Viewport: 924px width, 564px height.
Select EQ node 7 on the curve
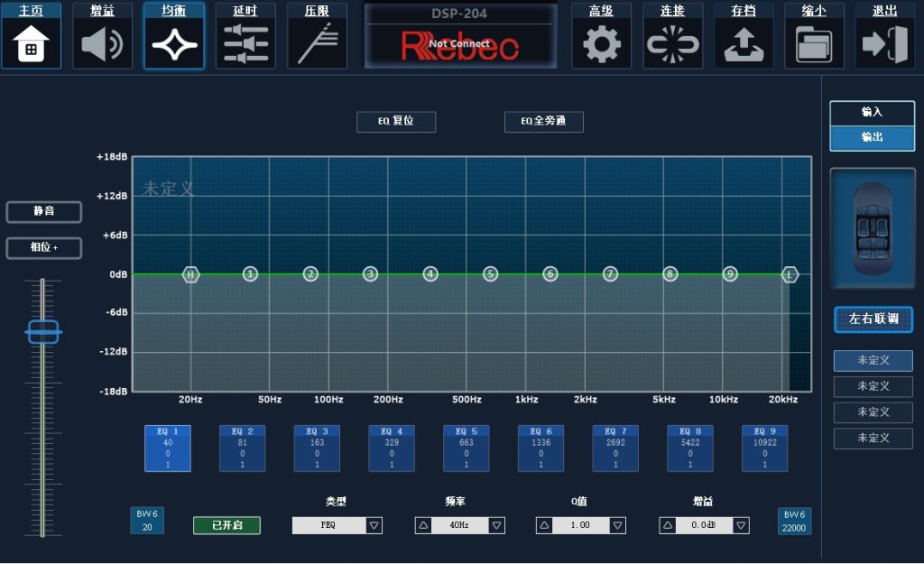(611, 274)
